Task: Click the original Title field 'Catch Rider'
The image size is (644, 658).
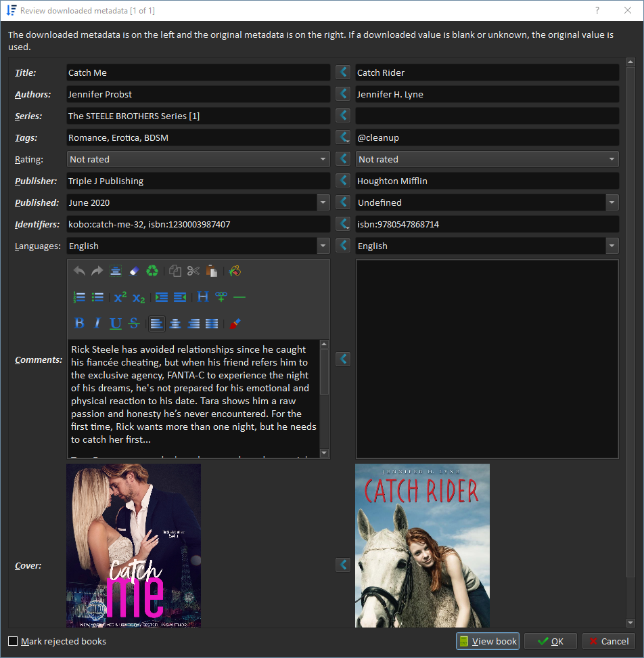Action: coord(487,72)
